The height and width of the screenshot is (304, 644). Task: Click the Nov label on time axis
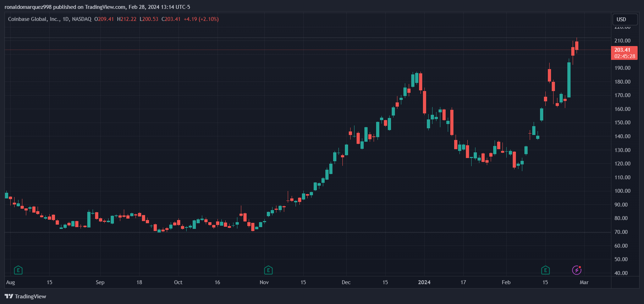[264, 282]
